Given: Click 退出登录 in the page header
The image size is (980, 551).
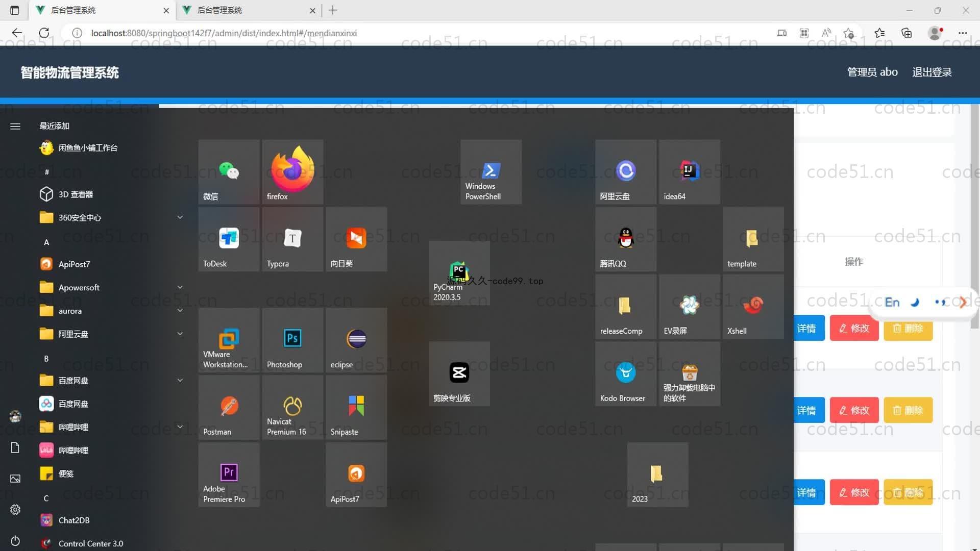Looking at the screenshot, I should (932, 72).
